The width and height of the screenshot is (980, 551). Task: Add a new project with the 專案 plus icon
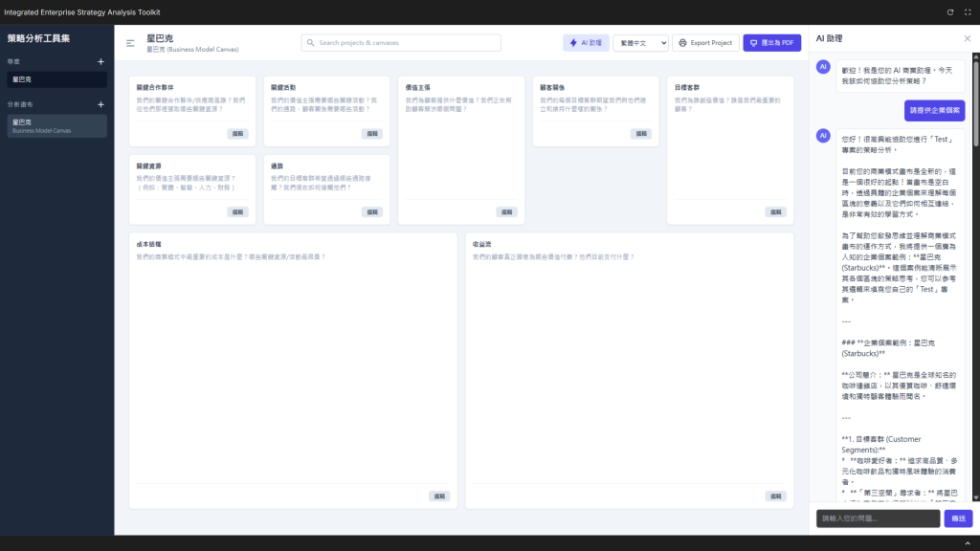(100, 62)
